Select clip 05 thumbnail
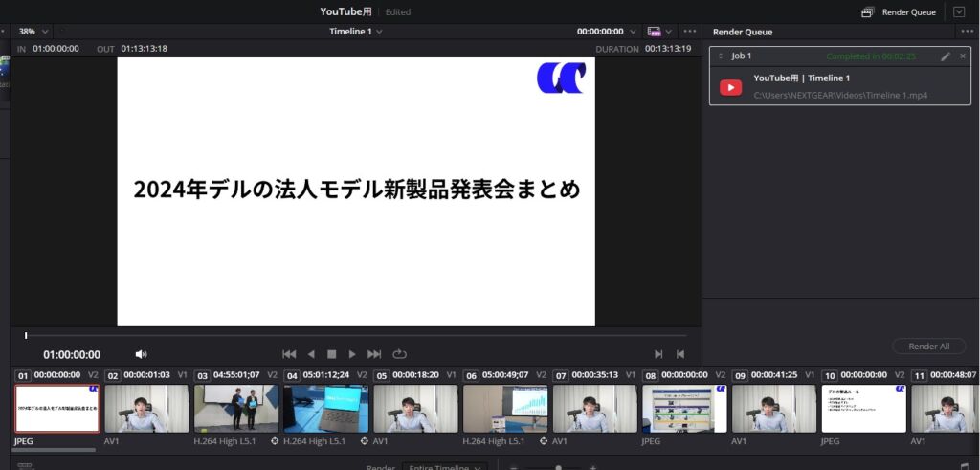 (415, 409)
